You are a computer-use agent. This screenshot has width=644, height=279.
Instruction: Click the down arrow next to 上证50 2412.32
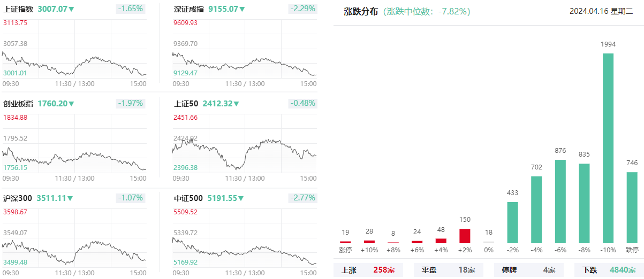tap(236, 104)
